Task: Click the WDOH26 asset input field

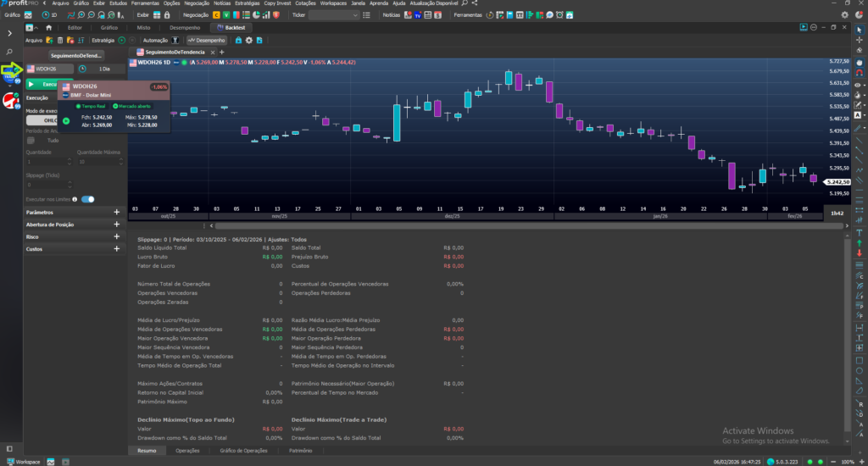Action: point(50,69)
